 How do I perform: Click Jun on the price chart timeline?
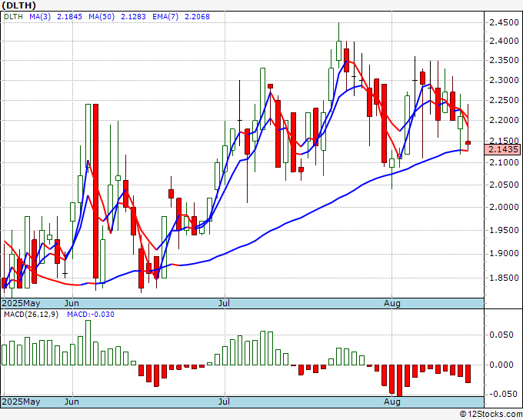[x=72, y=303]
